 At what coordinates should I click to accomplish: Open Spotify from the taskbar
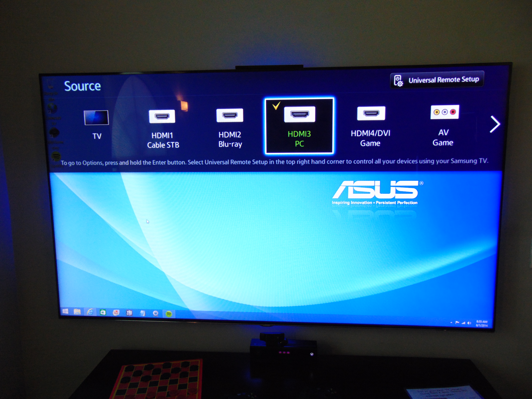pyautogui.click(x=169, y=314)
